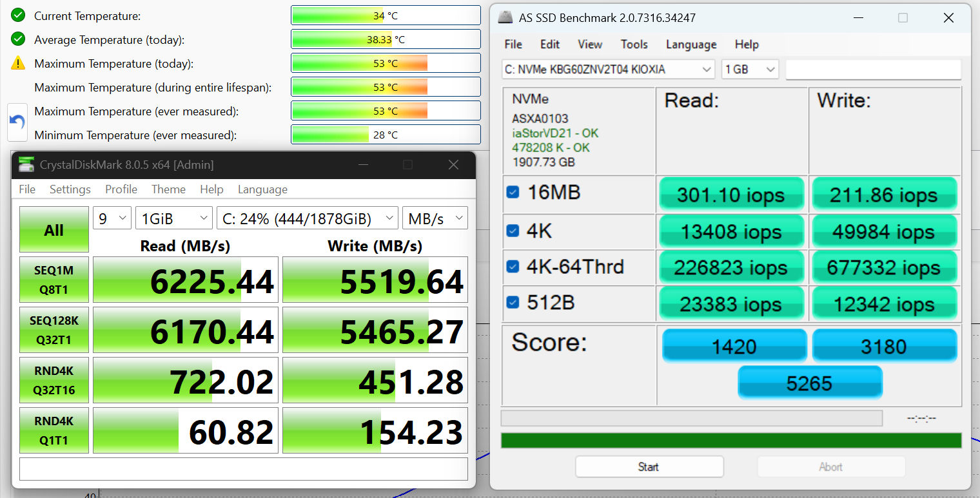980x498 pixels.
Task: Click the blue undo arrow icon
Action: pyautogui.click(x=17, y=122)
